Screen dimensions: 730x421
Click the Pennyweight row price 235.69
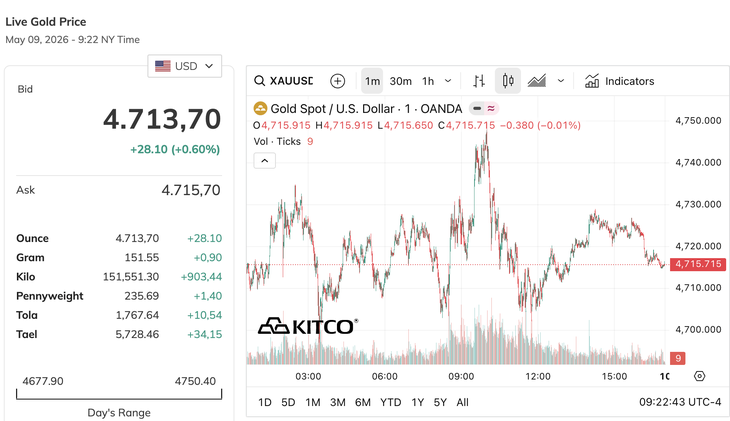coord(142,296)
